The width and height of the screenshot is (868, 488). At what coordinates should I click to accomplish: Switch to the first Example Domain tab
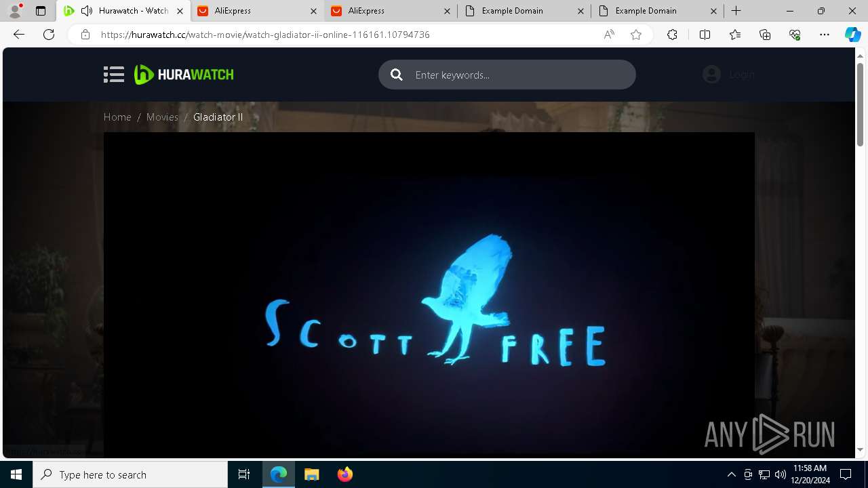(524, 11)
